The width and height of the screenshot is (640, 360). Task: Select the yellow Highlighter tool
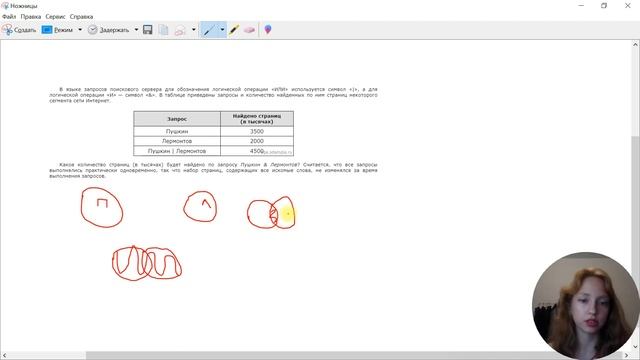[234, 30]
